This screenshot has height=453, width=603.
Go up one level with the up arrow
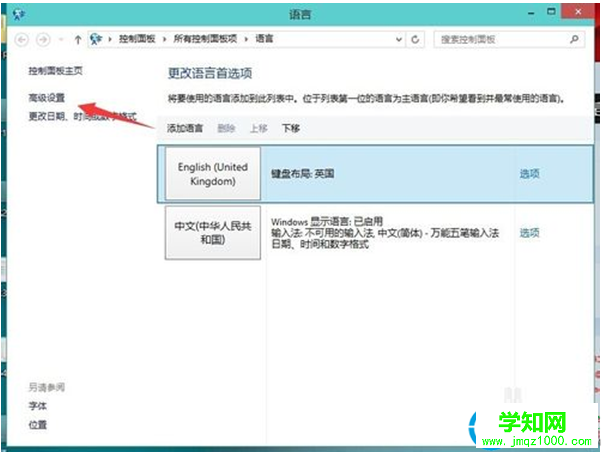coord(78,39)
